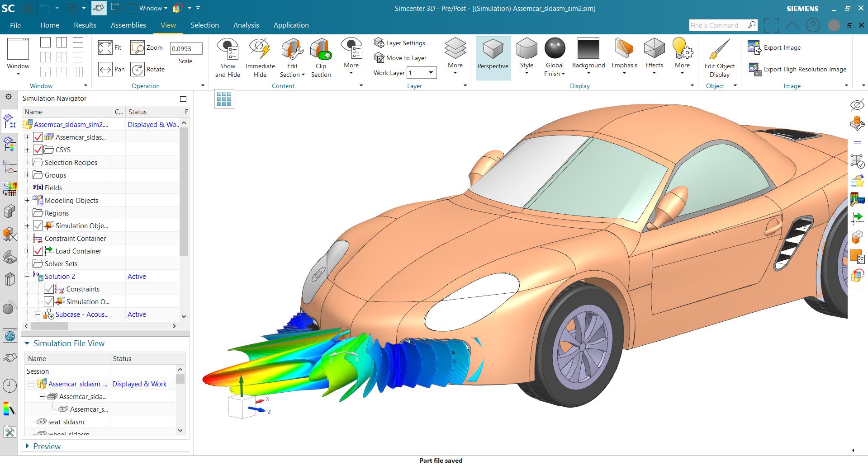The height and width of the screenshot is (465, 868).
Task: Change the Scale value in Operation group
Action: click(x=186, y=49)
